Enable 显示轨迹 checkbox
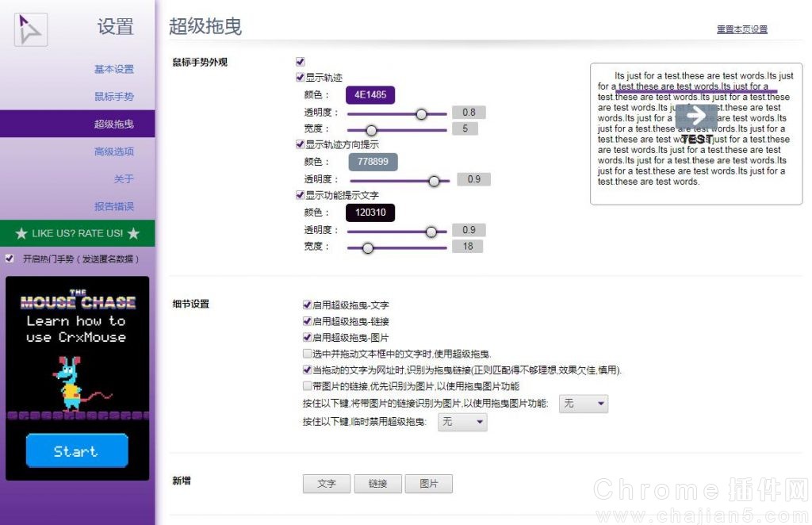 tap(301, 78)
